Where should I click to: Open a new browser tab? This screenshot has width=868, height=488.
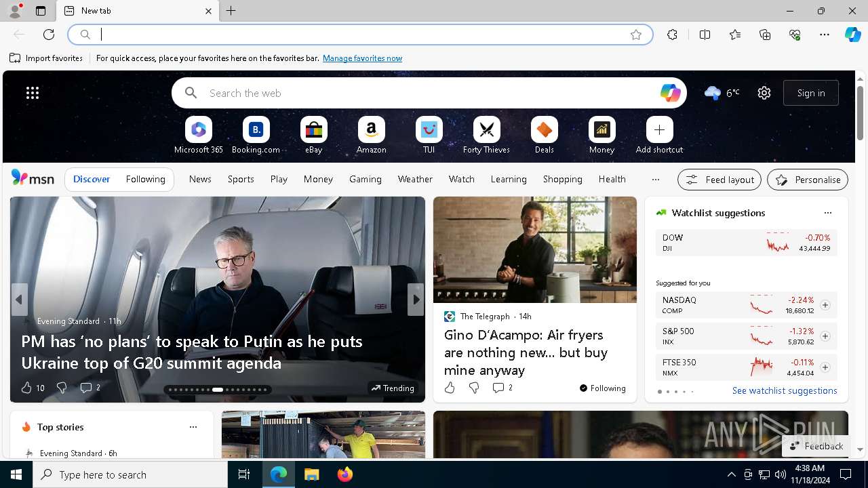click(x=231, y=11)
